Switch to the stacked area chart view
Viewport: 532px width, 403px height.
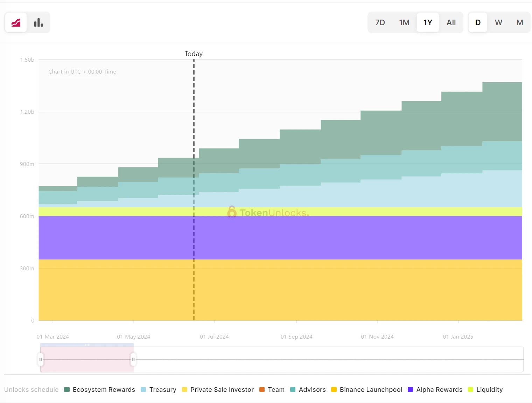[16, 23]
